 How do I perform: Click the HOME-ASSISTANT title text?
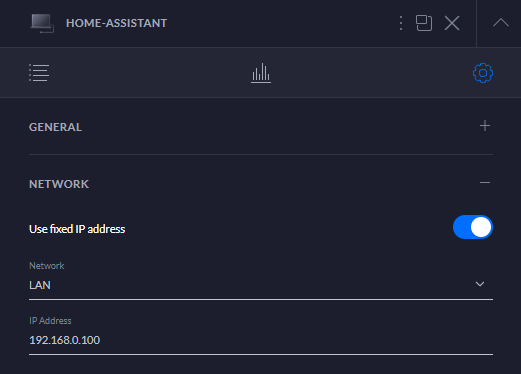click(x=116, y=23)
